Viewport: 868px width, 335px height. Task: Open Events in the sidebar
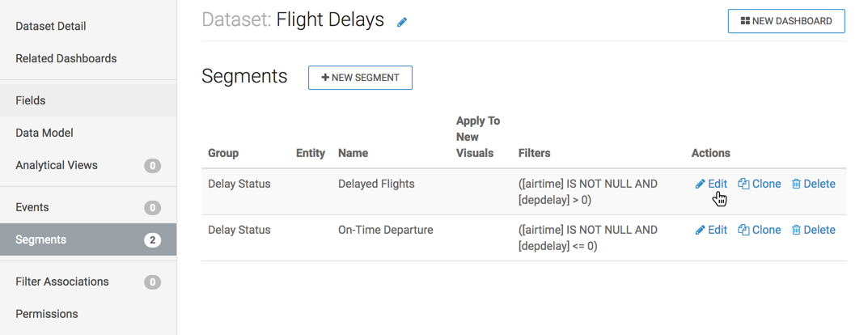click(x=32, y=207)
